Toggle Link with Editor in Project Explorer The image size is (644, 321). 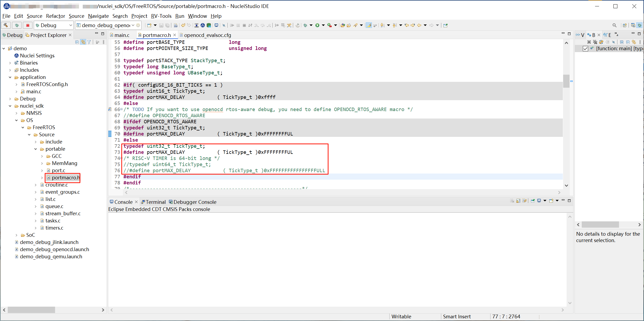coord(83,42)
